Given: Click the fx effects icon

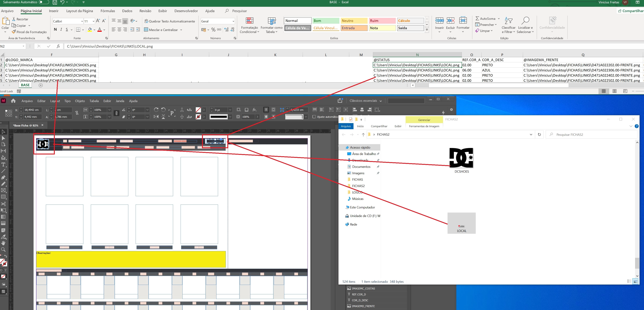Looking at the screenshot, I should 254,110.
